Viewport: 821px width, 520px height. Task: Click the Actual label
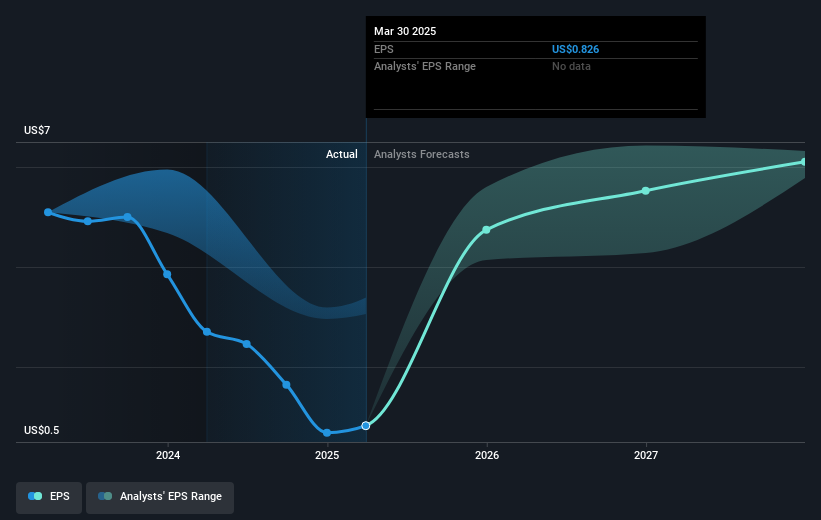tap(341, 154)
